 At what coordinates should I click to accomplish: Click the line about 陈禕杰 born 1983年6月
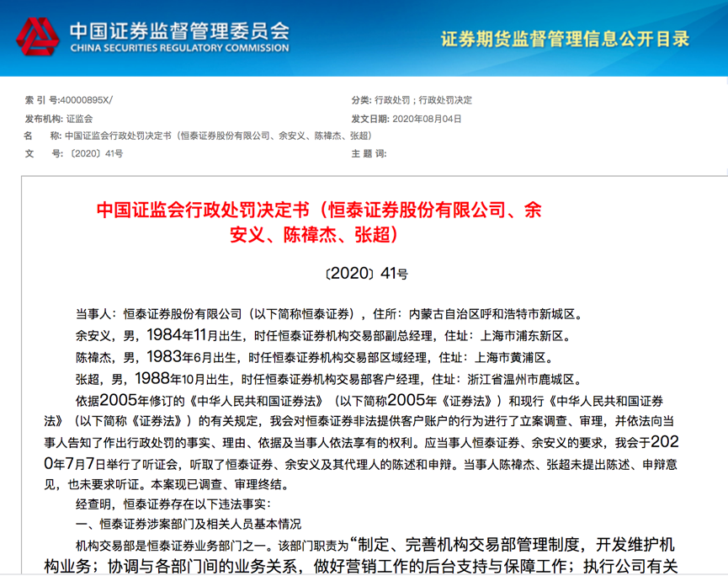pyautogui.click(x=314, y=357)
